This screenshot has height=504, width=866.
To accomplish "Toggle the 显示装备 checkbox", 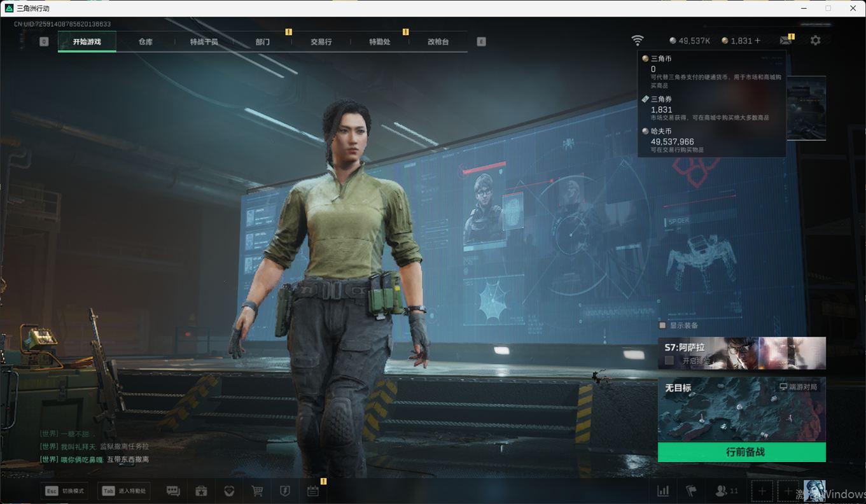I will pyautogui.click(x=662, y=325).
